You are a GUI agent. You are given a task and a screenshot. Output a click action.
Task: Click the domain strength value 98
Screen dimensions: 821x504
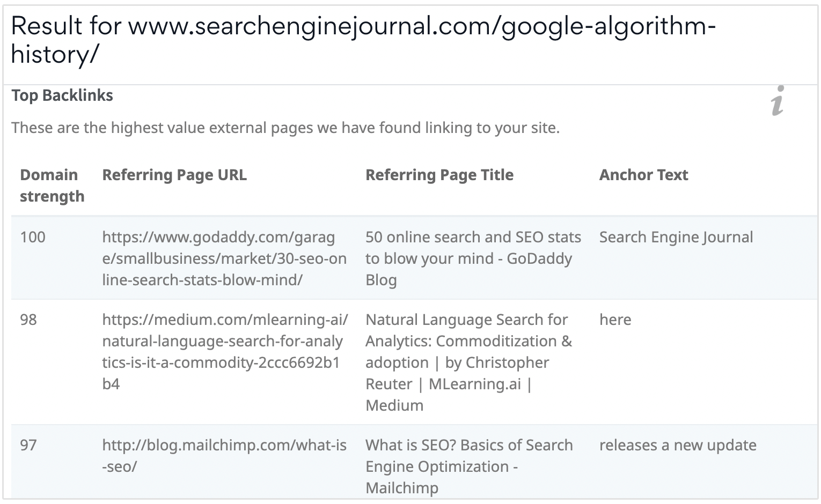click(28, 320)
